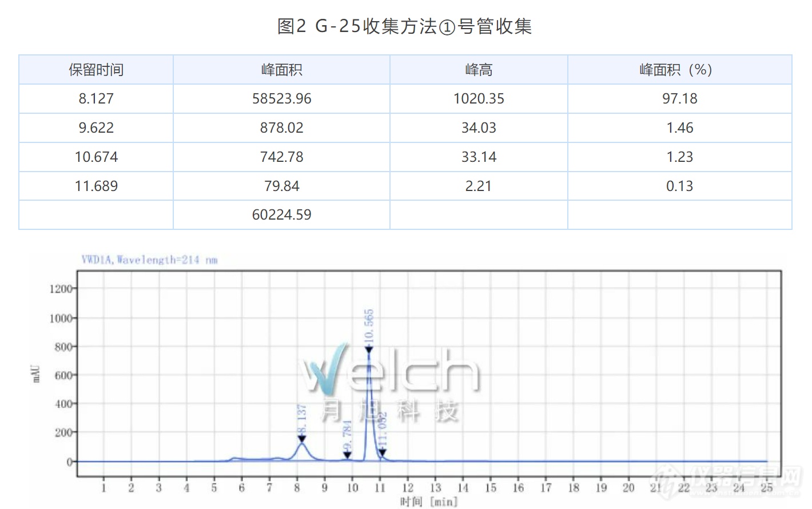Click y-axis tick value 600
This screenshot has height=509, width=812.
63,375
